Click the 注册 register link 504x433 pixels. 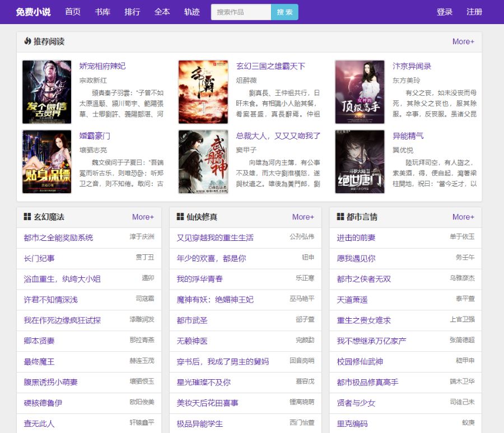click(x=474, y=12)
